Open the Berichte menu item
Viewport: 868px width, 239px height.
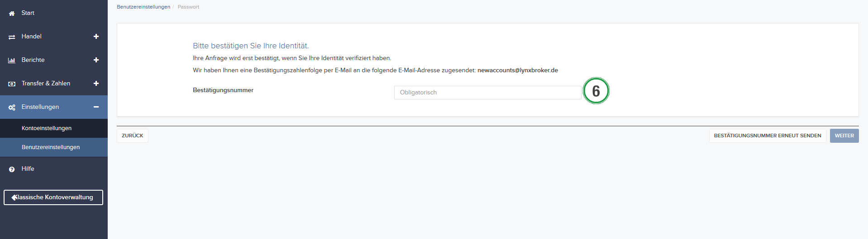coord(54,60)
